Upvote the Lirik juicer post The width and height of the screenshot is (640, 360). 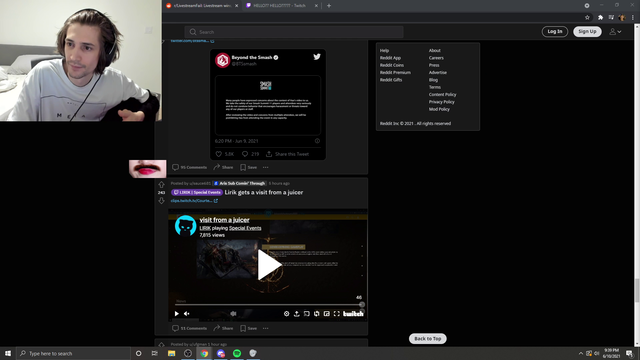[x=162, y=185]
